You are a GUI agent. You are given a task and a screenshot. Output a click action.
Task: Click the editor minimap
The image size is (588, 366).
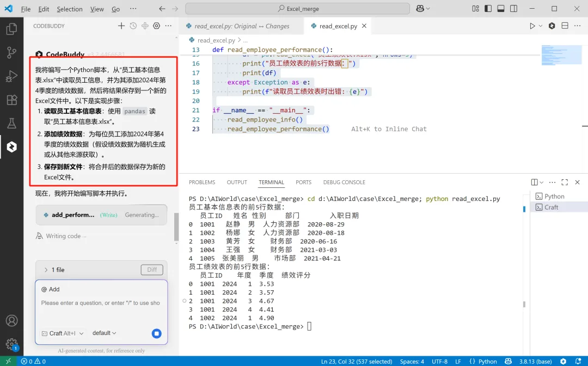(x=561, y=55)
